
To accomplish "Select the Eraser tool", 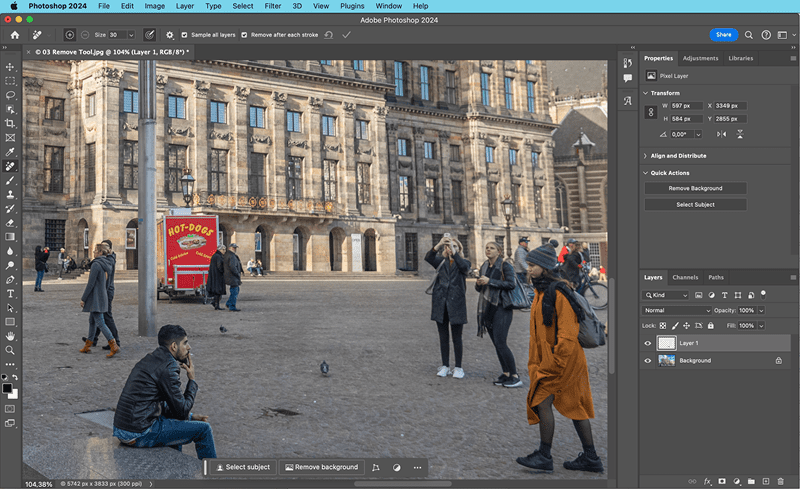I will (10, 223).
